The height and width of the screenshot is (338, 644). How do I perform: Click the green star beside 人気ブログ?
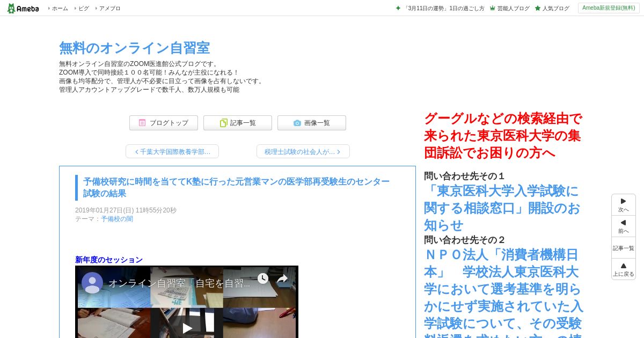538,9
